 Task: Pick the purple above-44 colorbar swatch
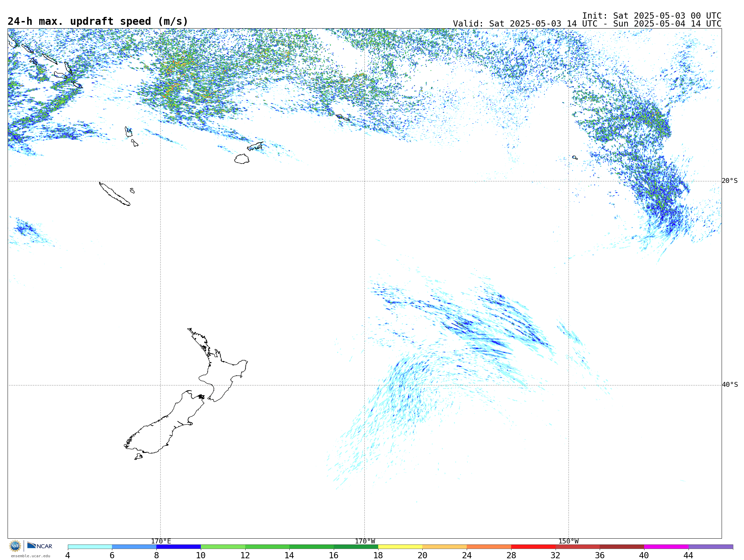(x=711, y=547)
